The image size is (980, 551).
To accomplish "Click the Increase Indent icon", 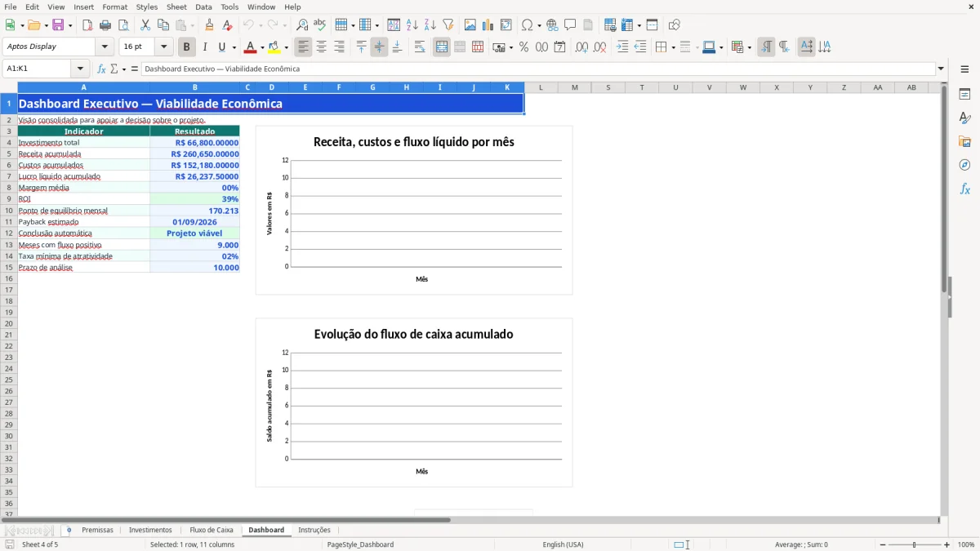I will 622,47.
